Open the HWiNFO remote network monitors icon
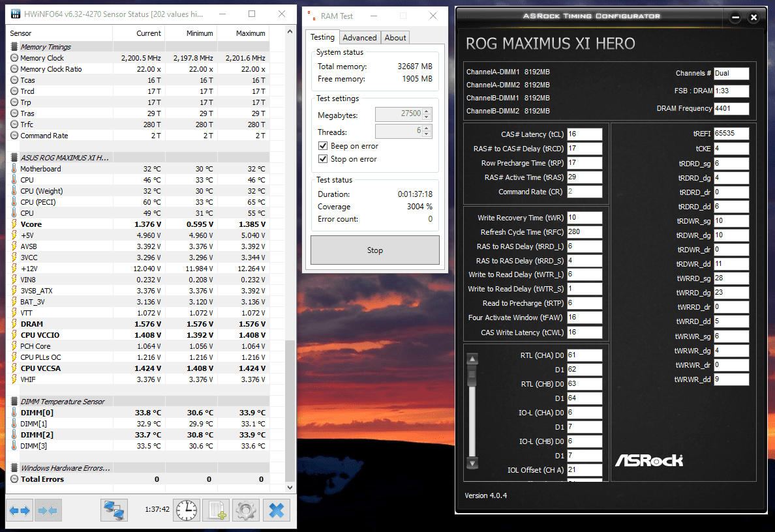775x532 pixels. [x=114, y=510]
